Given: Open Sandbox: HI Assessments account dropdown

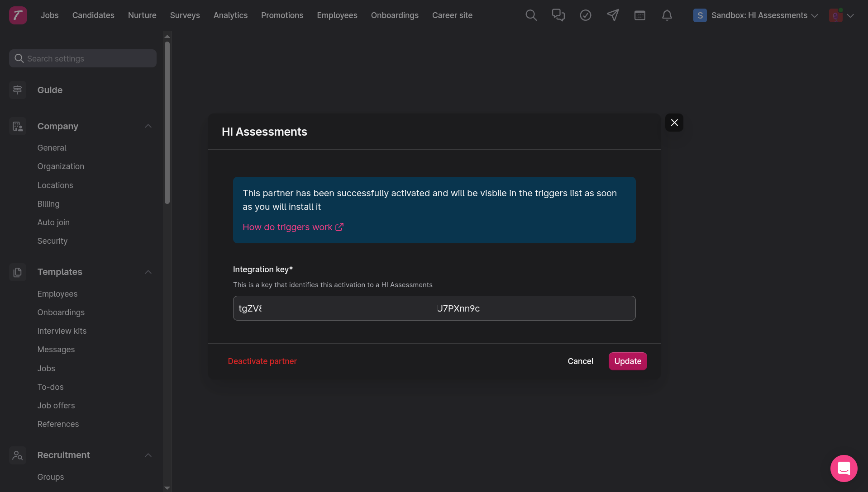Looking at the screenshot, I should click(x=756, y=15).
